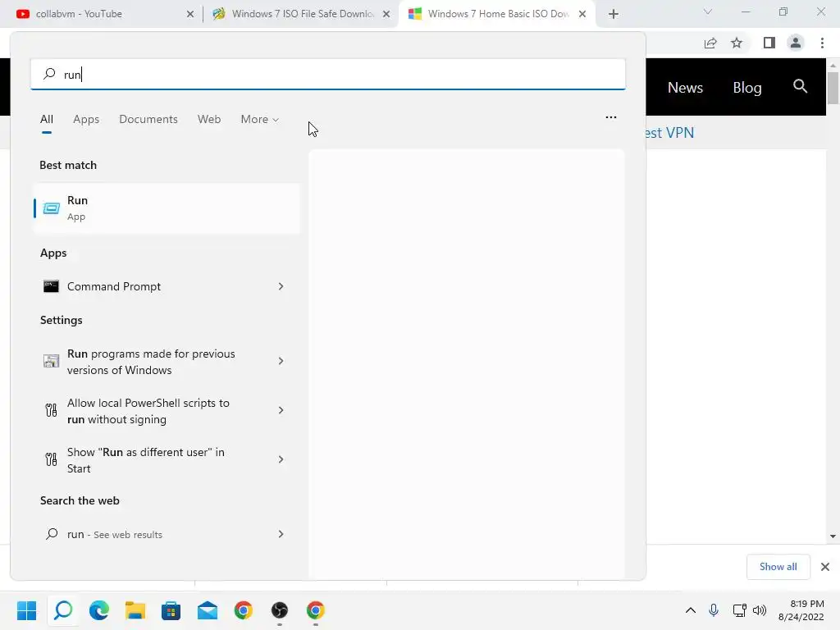The width and height of the screenshot is (840, 630).
Task: Open the clock and date in taskbar
Action: [x=801, y=610]
